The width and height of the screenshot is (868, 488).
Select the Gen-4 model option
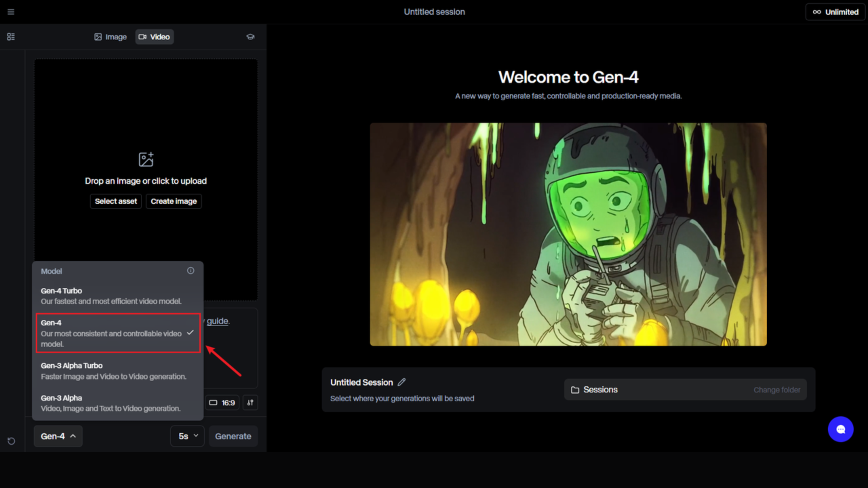pyautogui.click(x=118, y=333)
